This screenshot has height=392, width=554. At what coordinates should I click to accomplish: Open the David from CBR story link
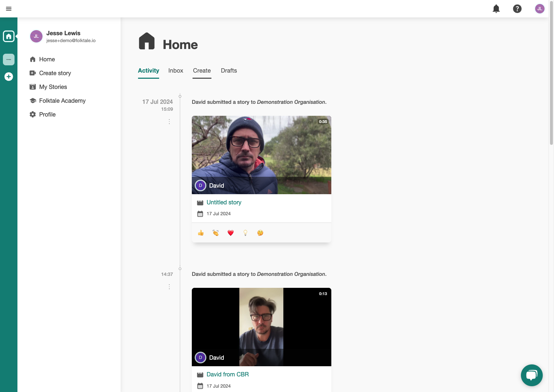(x=228, y=375)
